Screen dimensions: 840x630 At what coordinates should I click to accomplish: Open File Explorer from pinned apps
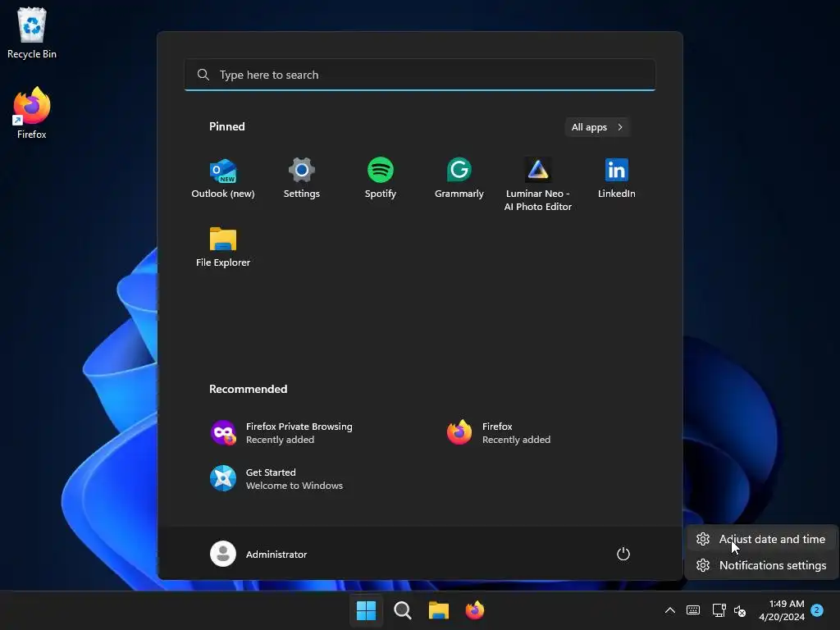(223, 247)
